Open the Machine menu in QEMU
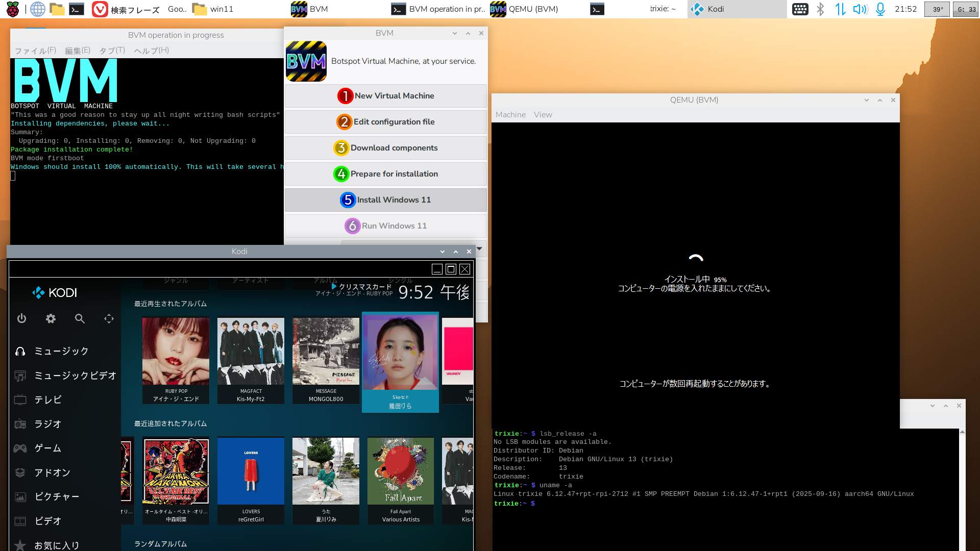The image size is (980, 551). pos(510,115)
